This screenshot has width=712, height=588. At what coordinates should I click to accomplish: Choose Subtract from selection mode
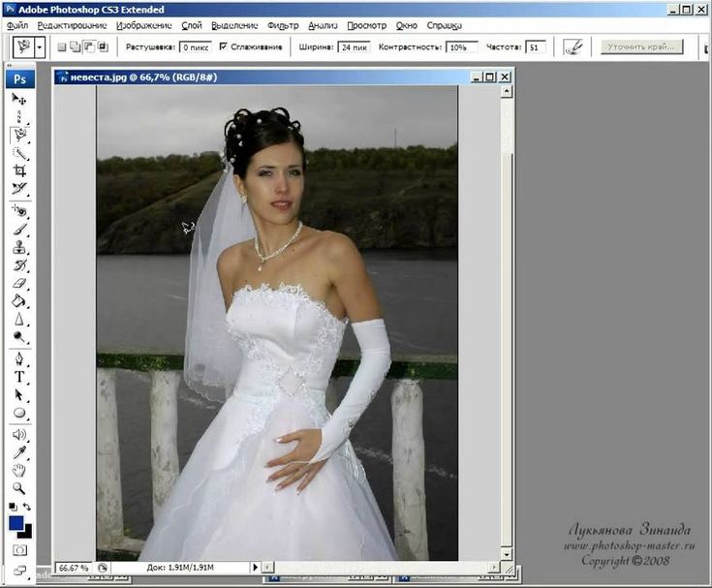pyautogui.click(x=89, y=46)
